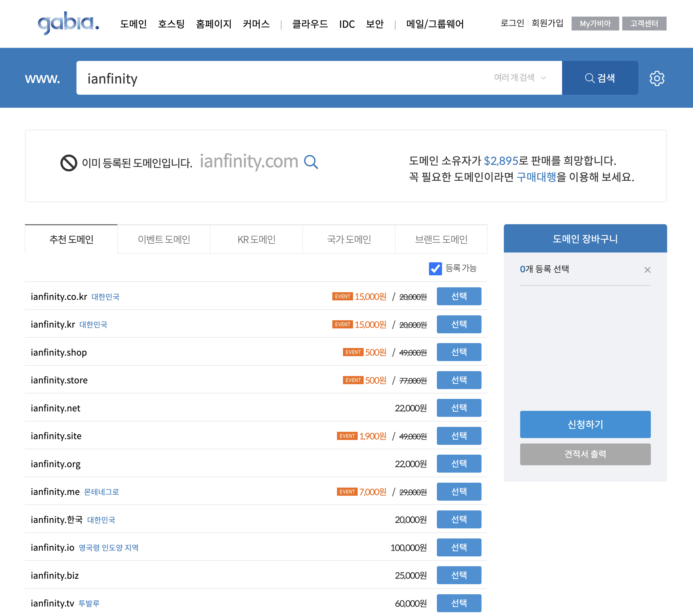Click the 신청하기 button in cart
Image resolution: width=693 pixels, height=616 pixels.
(585, 424)
